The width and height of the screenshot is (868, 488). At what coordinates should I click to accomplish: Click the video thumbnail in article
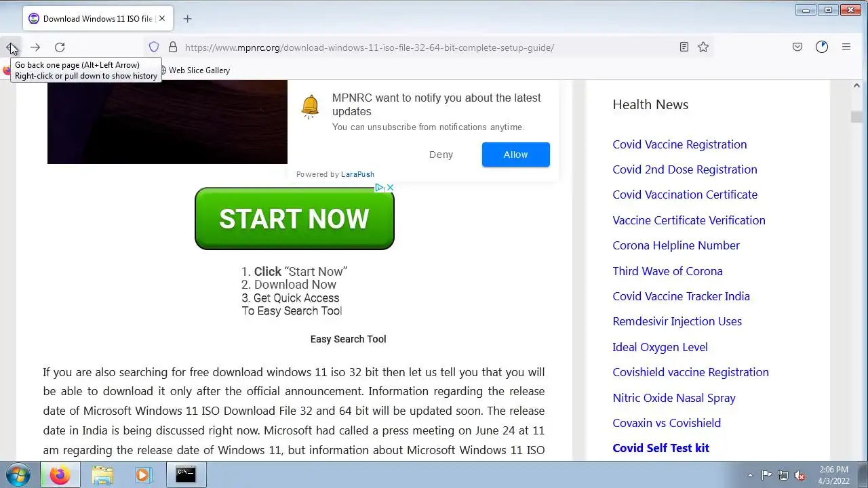click(167, 122)
